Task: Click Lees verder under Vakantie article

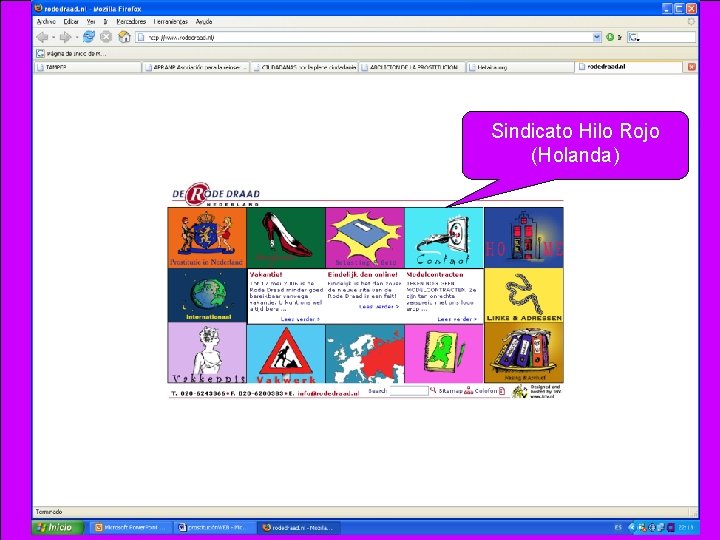Action: (300, 319)
